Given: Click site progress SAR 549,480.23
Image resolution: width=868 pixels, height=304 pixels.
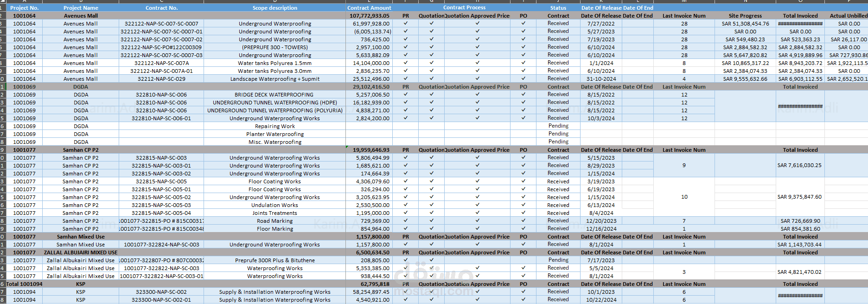Looking at the screenshot, I should pos(745,39).
